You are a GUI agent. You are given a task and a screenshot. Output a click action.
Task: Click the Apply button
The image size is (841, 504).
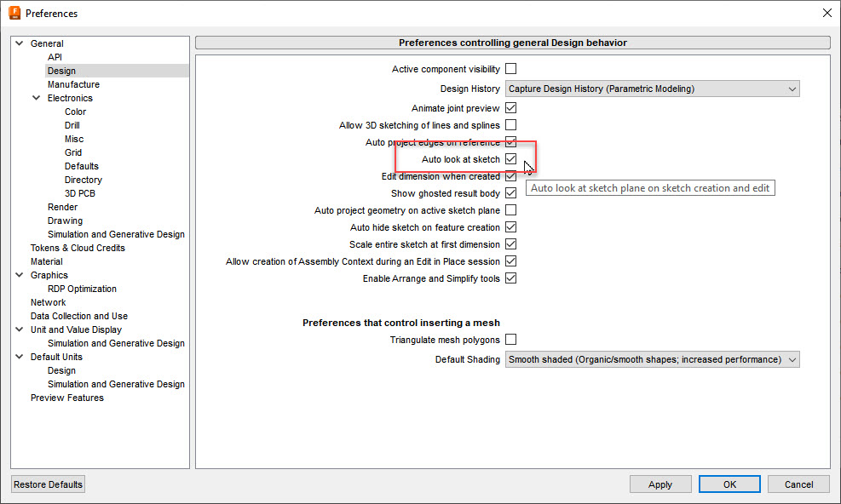660,484
